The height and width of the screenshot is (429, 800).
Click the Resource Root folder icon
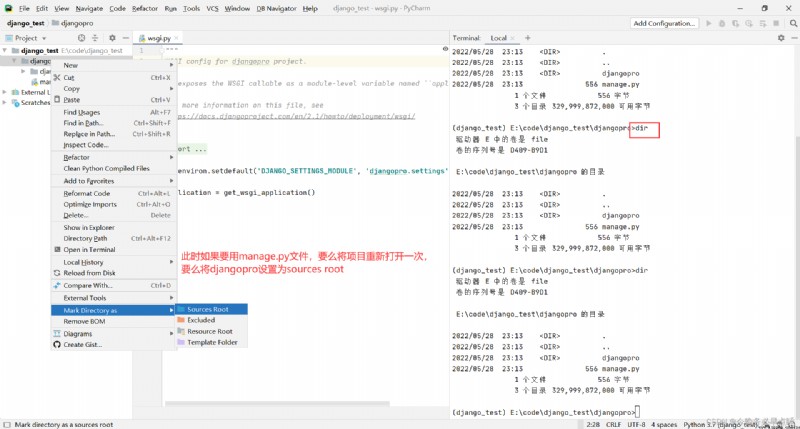coord(181,331)
